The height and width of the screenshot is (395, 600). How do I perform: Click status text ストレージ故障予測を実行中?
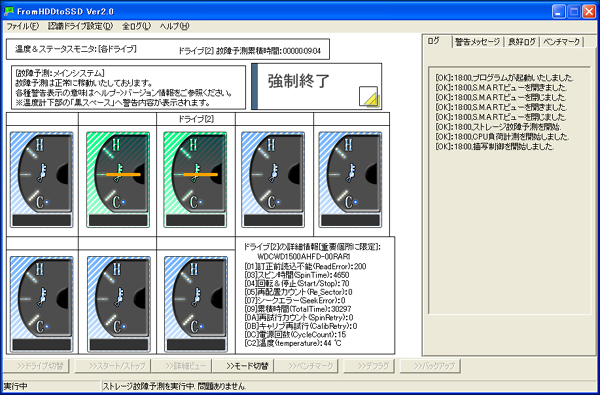149,387
